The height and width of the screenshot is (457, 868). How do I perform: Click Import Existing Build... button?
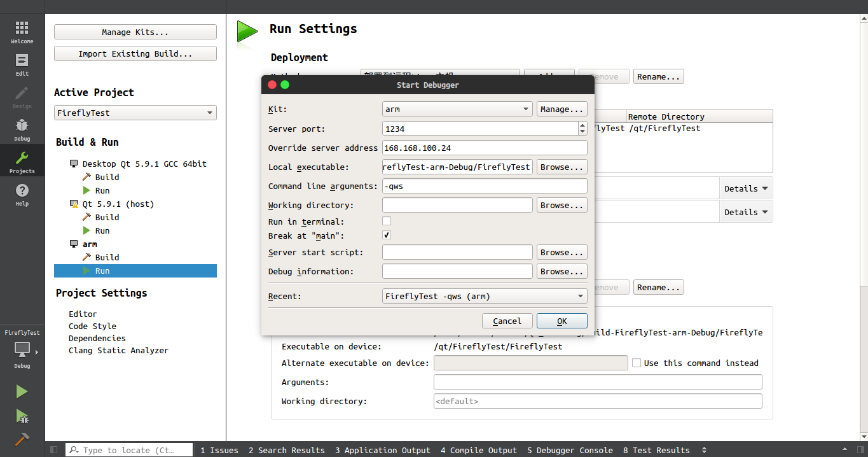tap(135, 53)
